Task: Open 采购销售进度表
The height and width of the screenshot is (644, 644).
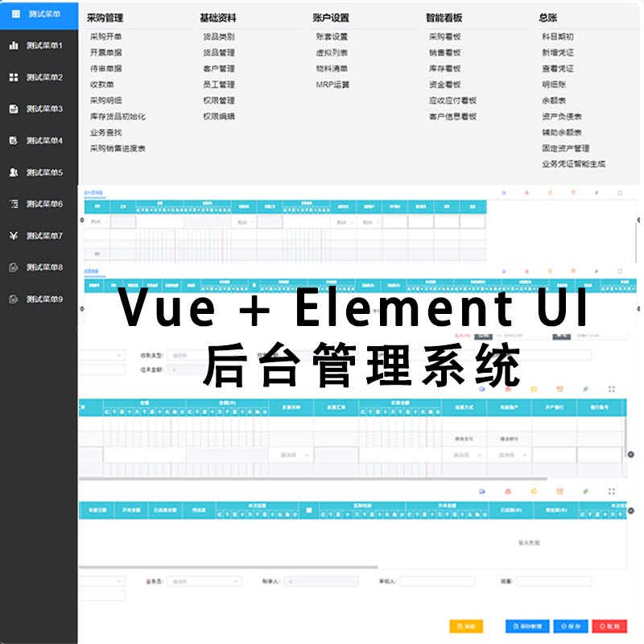Action: coord(118,148)
